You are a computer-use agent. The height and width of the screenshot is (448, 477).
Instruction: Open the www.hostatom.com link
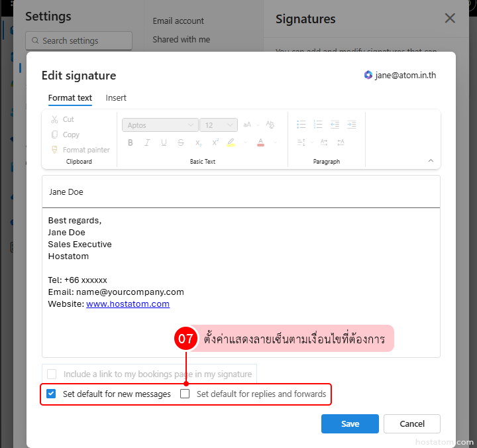128,304
